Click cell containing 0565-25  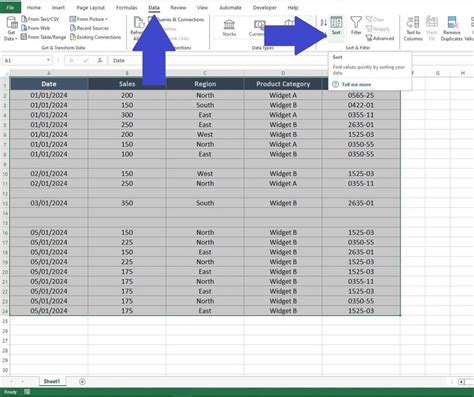pyautogui.click(x=361, y=95)
